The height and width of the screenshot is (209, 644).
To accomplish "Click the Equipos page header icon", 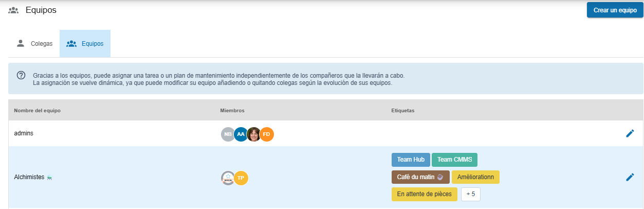I will 13,10.
